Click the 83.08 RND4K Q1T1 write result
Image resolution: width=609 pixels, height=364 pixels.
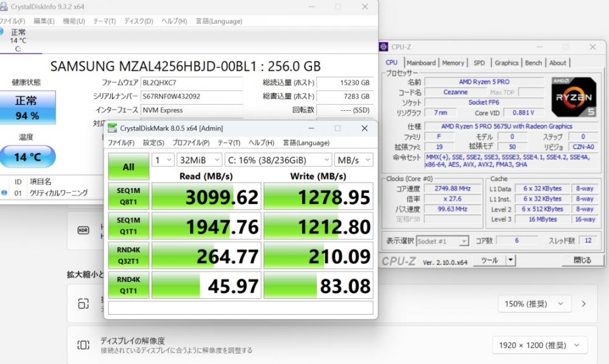[319, 285]
